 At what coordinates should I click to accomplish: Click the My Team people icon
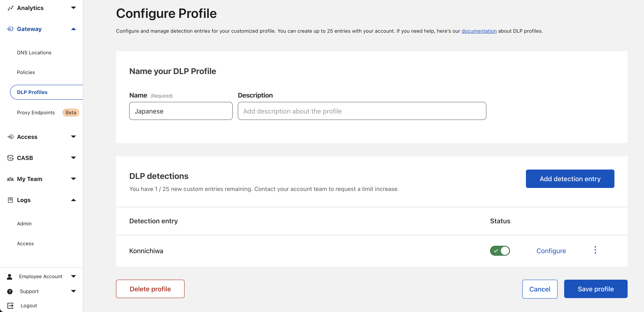click(10, 179)
